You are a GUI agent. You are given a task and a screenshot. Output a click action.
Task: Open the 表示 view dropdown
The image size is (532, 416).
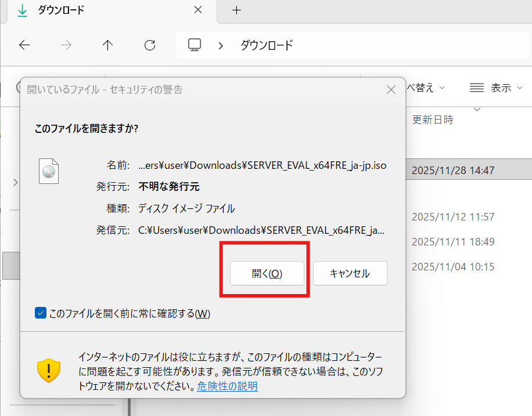[x=496, y=88]
